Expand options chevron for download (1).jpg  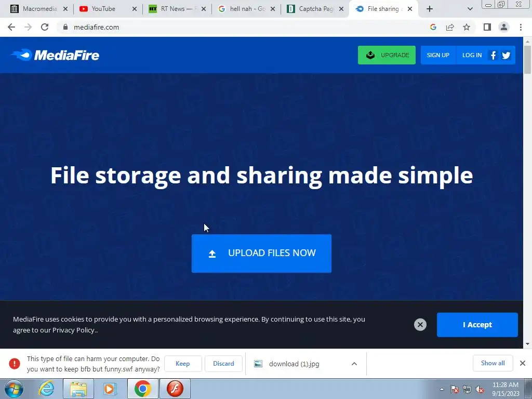pyautogui.click(x=354, y=364)
